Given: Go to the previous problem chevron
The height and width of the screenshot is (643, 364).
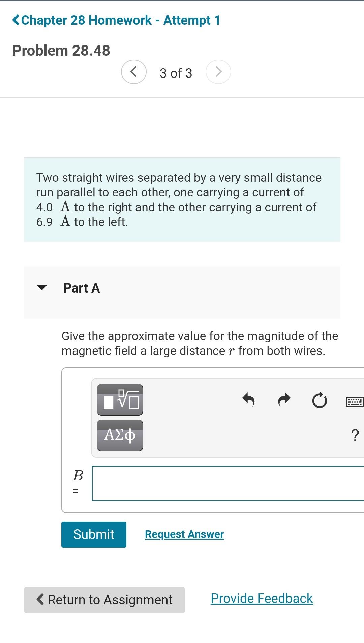Looking at the screenshot, I should point(133,71).
